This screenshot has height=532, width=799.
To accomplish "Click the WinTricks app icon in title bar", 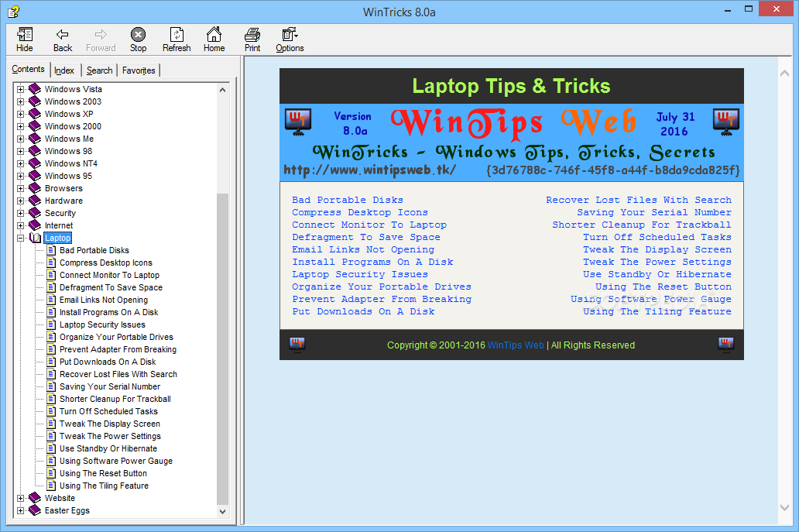I will point(14,11).
